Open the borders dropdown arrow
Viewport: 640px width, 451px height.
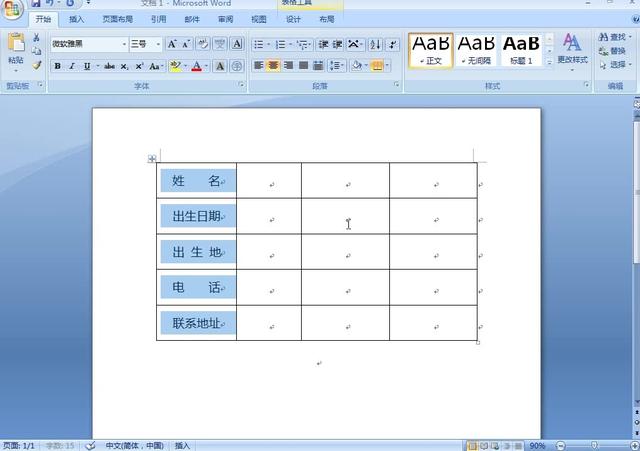point(387,66)
